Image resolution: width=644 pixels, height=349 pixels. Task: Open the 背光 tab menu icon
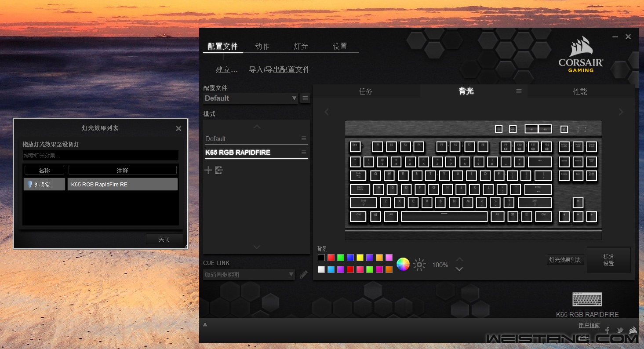pyautogui.click(x=519, y=91)
